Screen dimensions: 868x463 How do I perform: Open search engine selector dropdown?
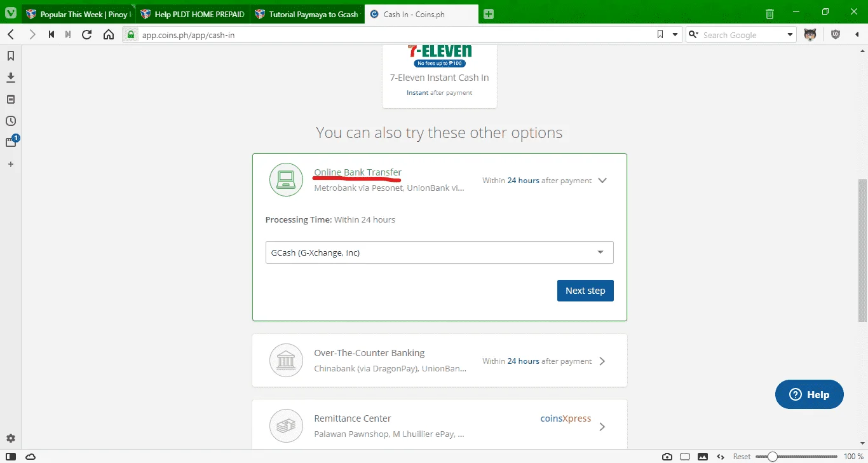[693, 35]
